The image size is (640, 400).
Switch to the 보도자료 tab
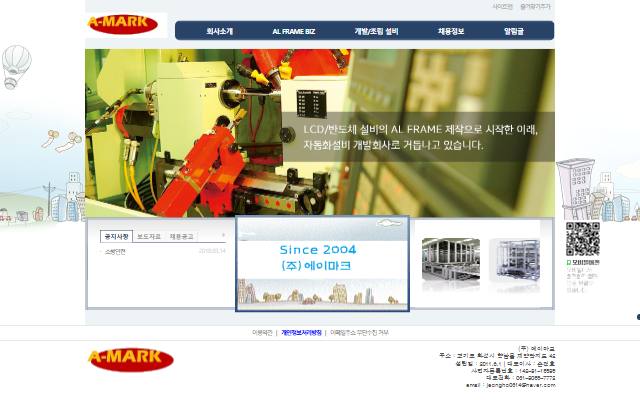pos(149,237)
